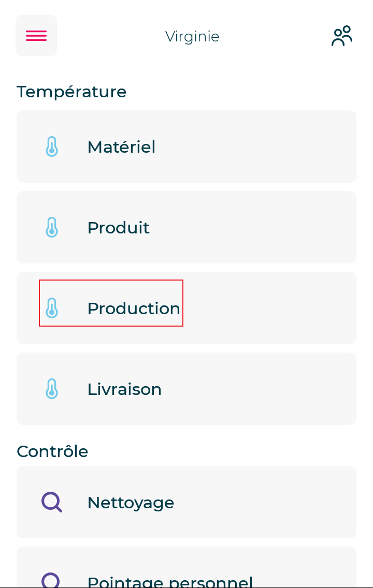Tap the Livraison temperature card
The height and width of the screenshot is (588, 373).
(x=187, y=389)
